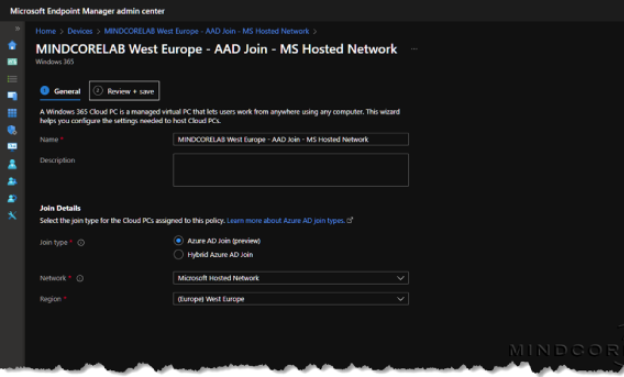Open Region dropdown West Europe

pyautogui.click(x=291, y=299)
